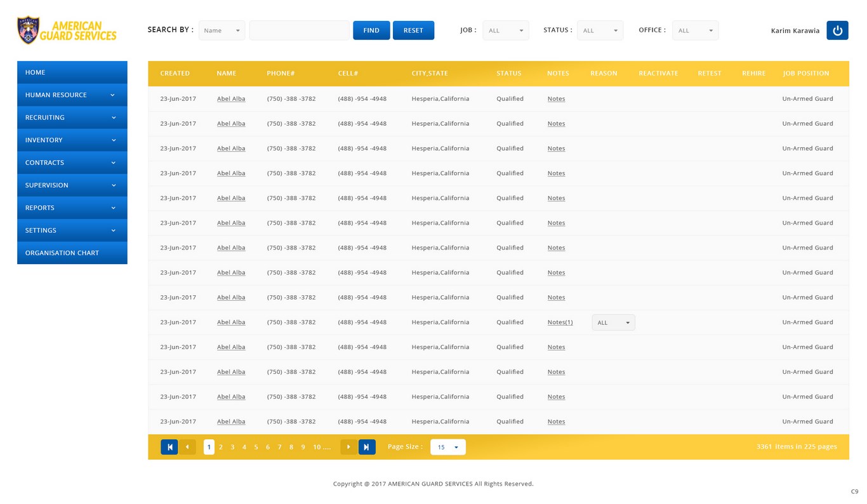
Task: Open the Status filter dropdown
Action: pyautogui.click(x=599, y=30)
